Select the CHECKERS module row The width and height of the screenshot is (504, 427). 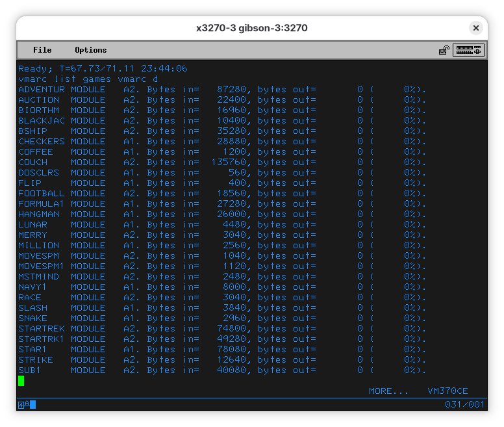pos(222,142)
